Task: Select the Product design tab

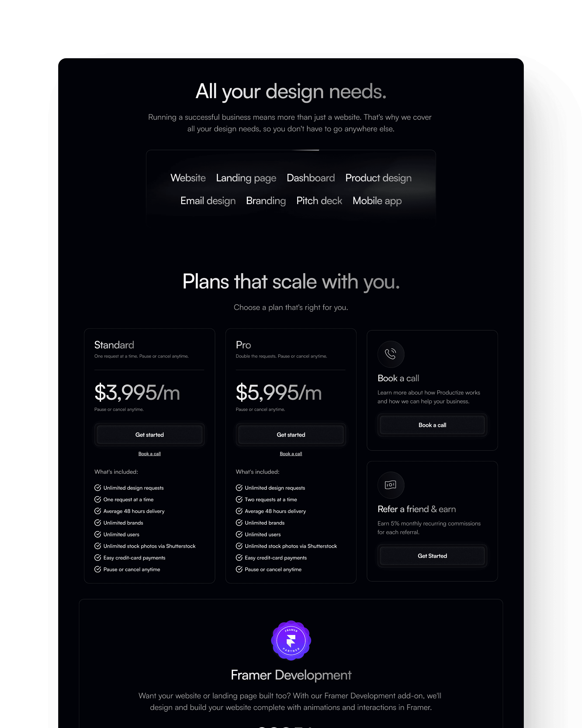Action: click(378, 178)
